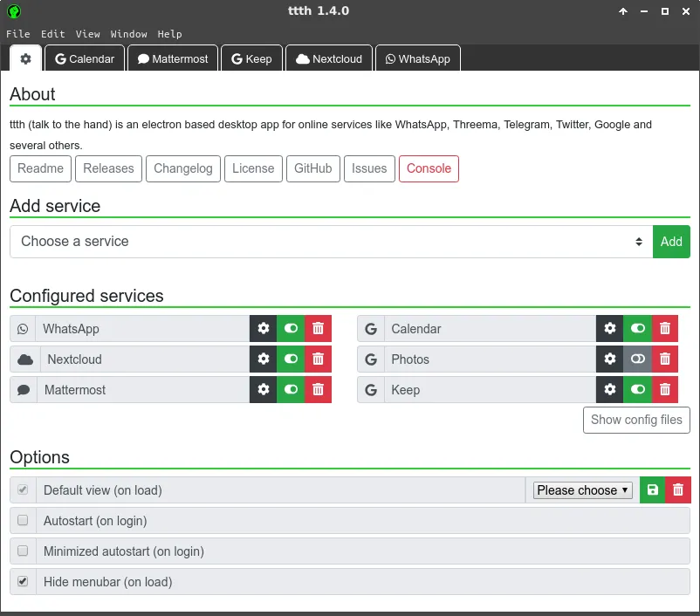Open Nextcloud service settings gear

(264, 359)
